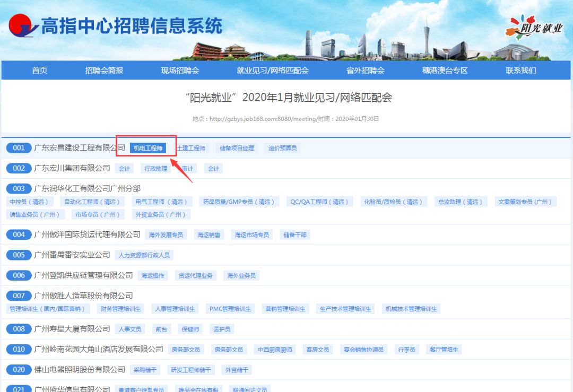Click company name 广州傲胜人造草股份有限公司
This screenshot has height=392, width=573.
pyautogui.click(x=83, y=295)
